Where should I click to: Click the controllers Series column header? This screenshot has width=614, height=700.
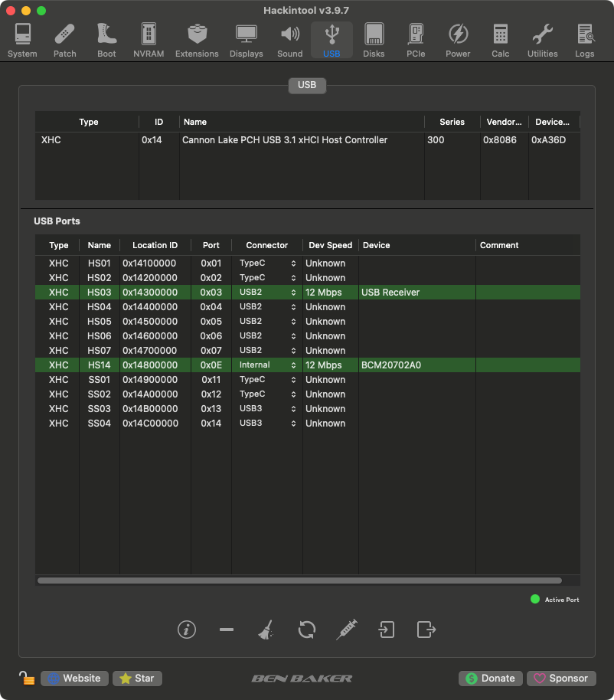[x=452, y=122]
